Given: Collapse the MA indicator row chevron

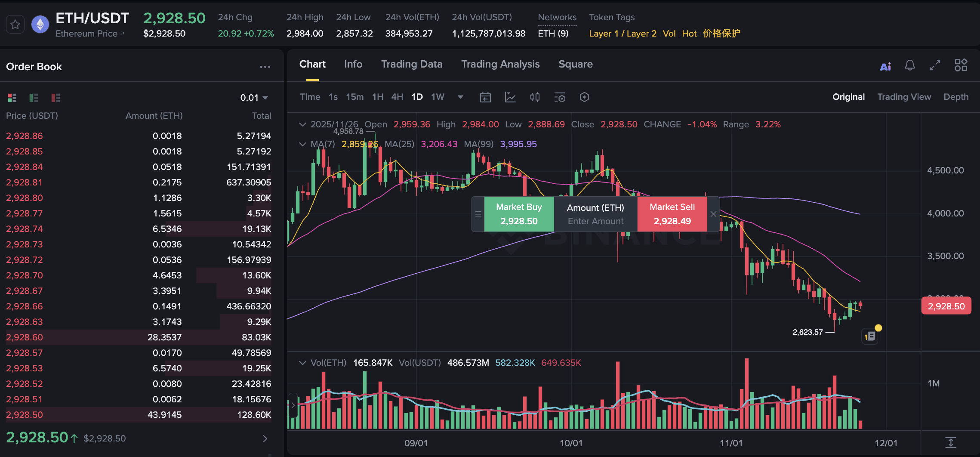Looking at the screenshot, I should tap(302, 144).
